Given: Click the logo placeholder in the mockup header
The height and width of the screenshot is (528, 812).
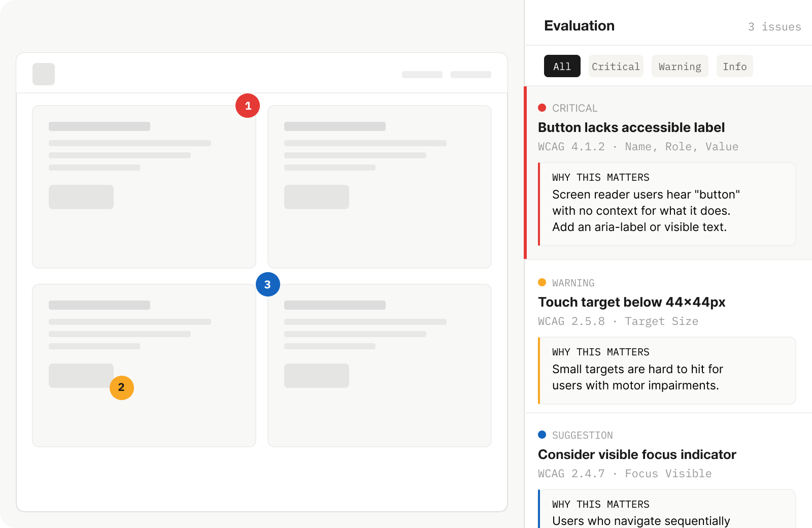Looking at the screenshot, I should pyautogui.click(x=44, y=74).
